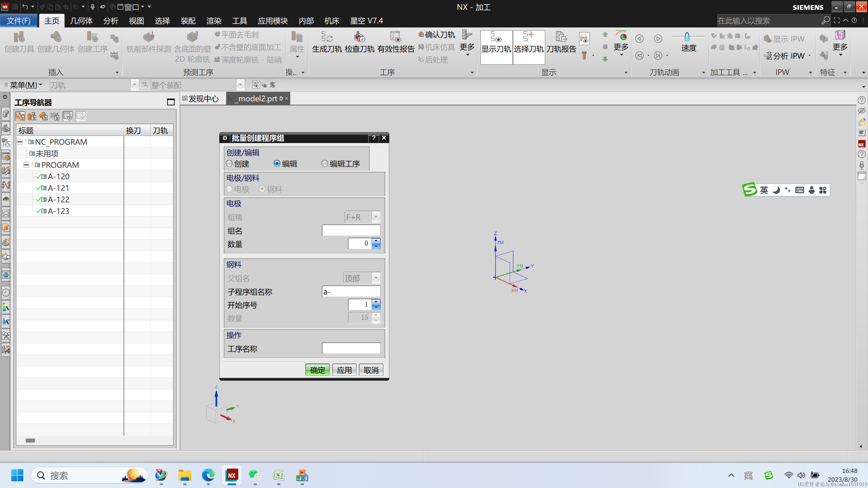Image resolution: width=868 pixels, height=488 pixels.
Task: Toggle Display Tool Path (显示刀轨) button
Action: 496,47
